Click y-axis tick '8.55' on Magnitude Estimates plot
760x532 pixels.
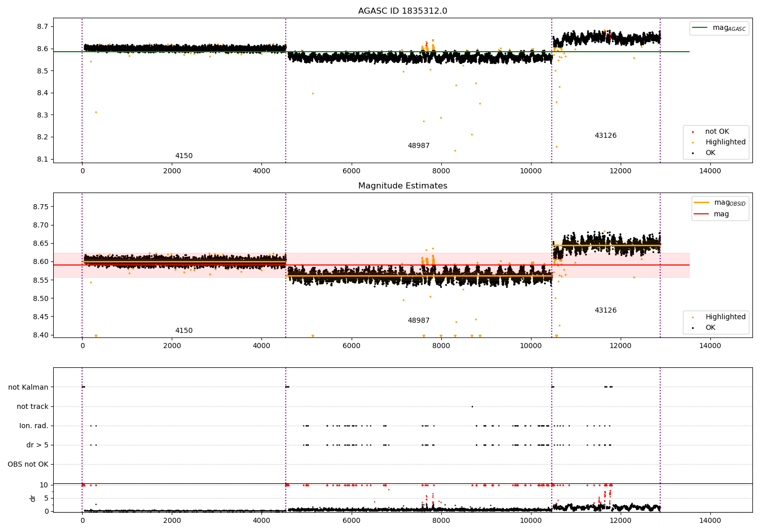click(x=40, y=280)
